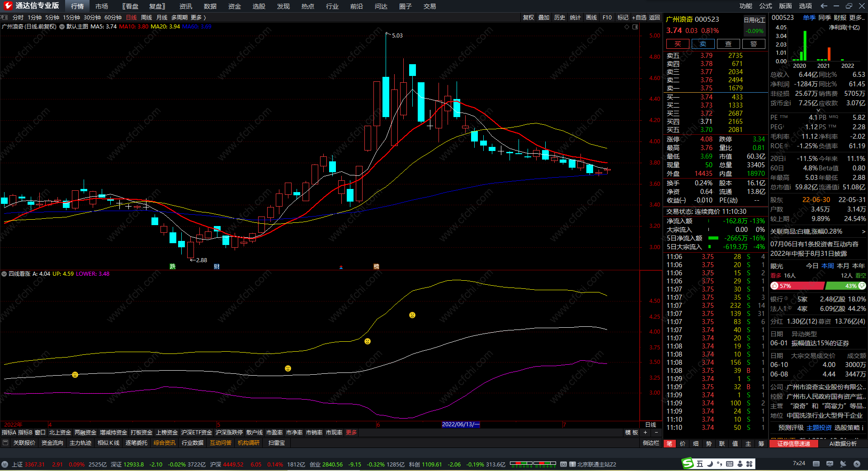Viewport: 868px width, 471px height.
Task: Click the plus icon next to 模板
Action: point(646,433)
